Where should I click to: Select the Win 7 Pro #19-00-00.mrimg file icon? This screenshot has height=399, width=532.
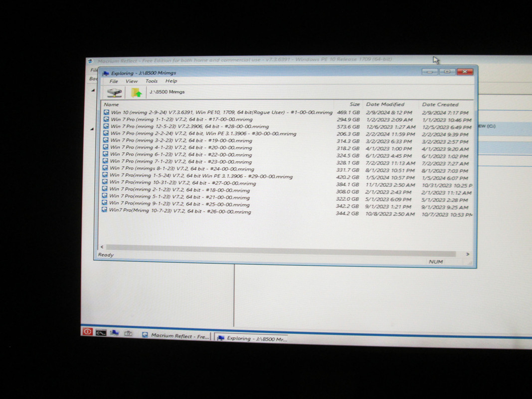[106, 140]
